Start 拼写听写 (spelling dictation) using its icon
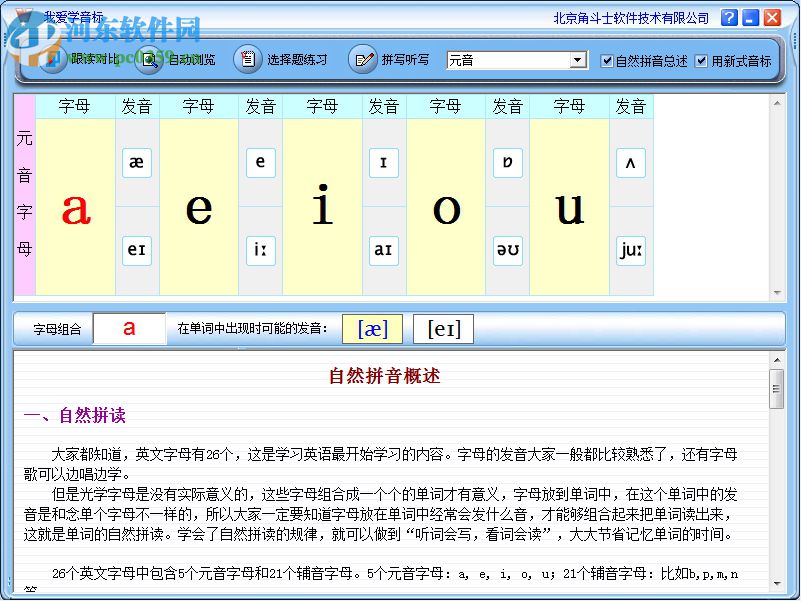This screenshot has width=801, height=601. [x=364, y=58]
